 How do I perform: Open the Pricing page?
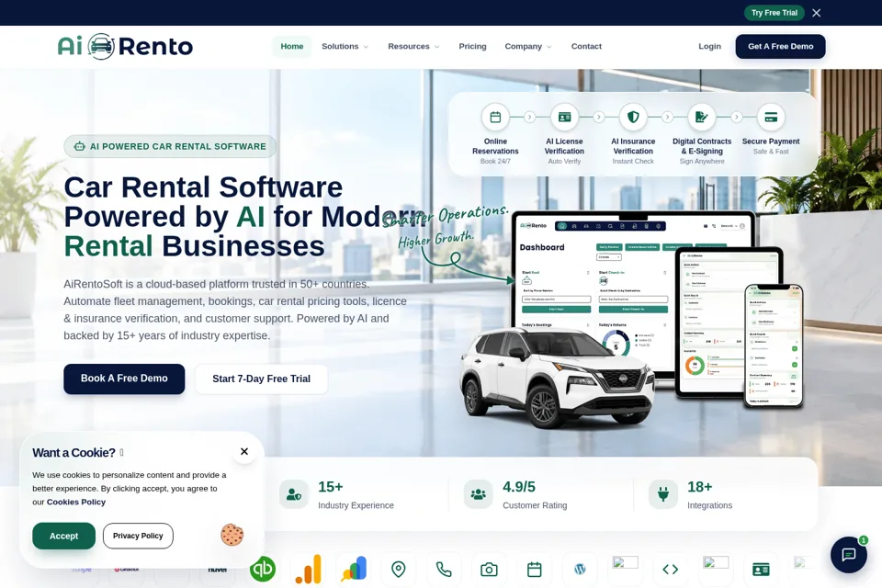click(472, 46)
